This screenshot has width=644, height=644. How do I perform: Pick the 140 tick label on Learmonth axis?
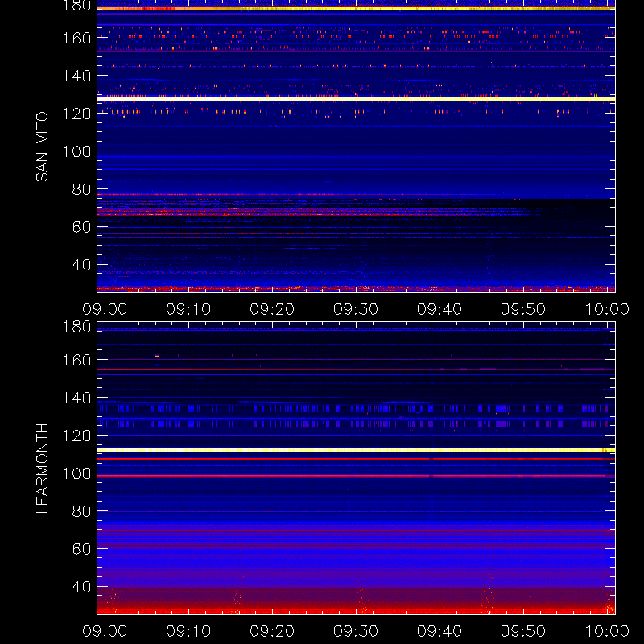tap(76, 398)
